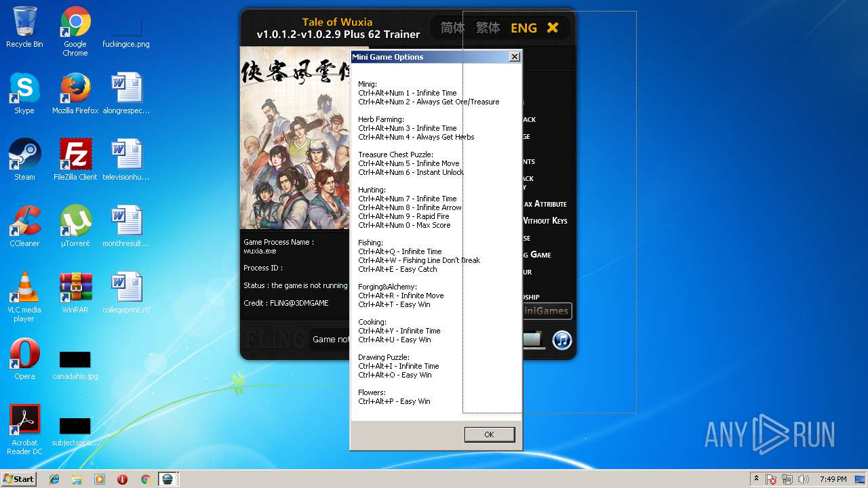Close the trainer with the yellow X

[553, 28]
